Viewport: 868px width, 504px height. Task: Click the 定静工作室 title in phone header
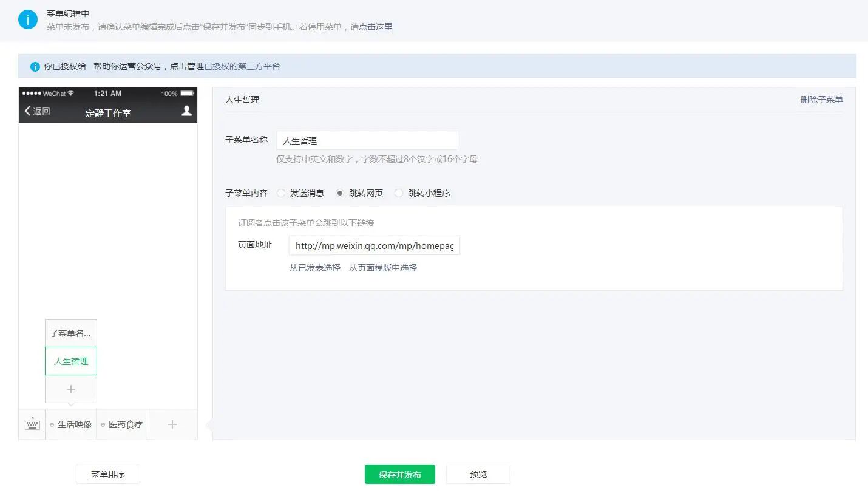(x=108, y=113)
